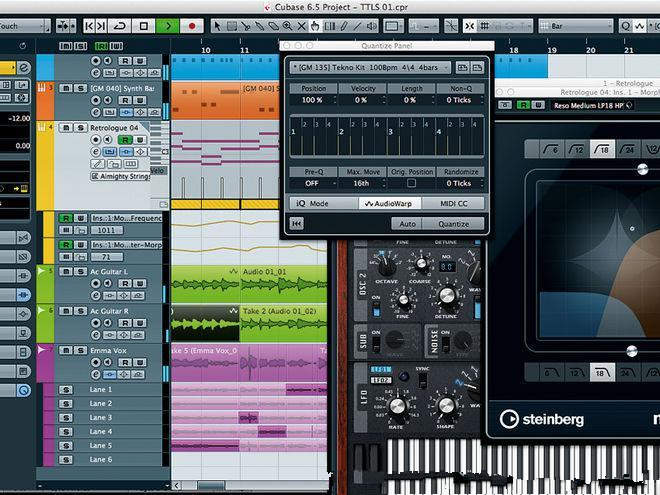Select the Line tool

pos(358,26)
